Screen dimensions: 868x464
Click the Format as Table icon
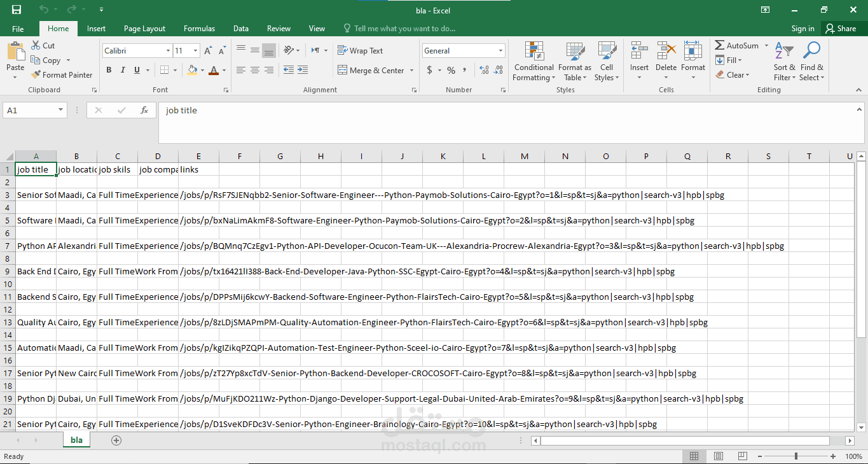575,52
